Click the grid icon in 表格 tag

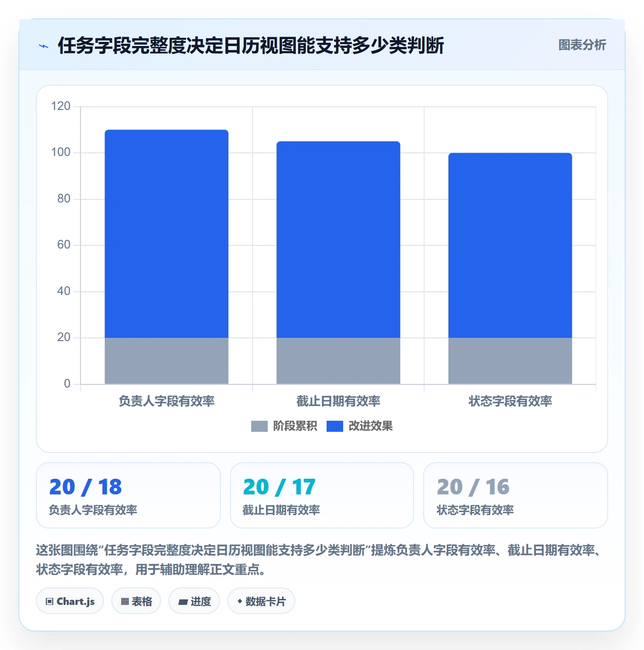pyautogui.click(x=125, y=602)
